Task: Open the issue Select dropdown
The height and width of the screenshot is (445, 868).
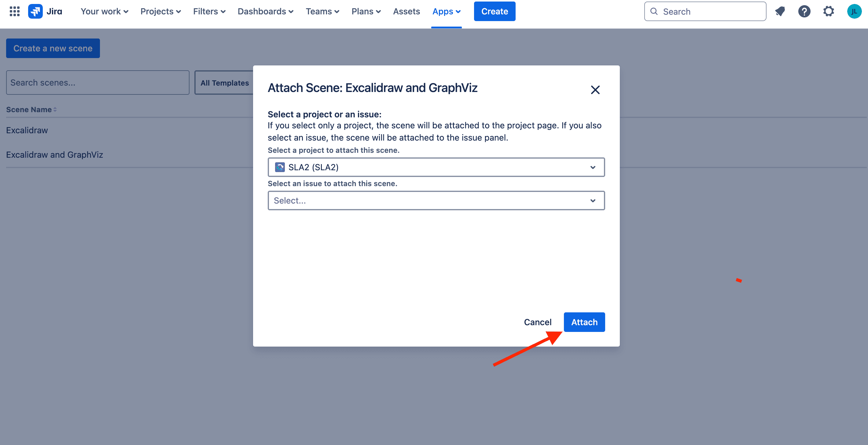Action: click(436, 200)
